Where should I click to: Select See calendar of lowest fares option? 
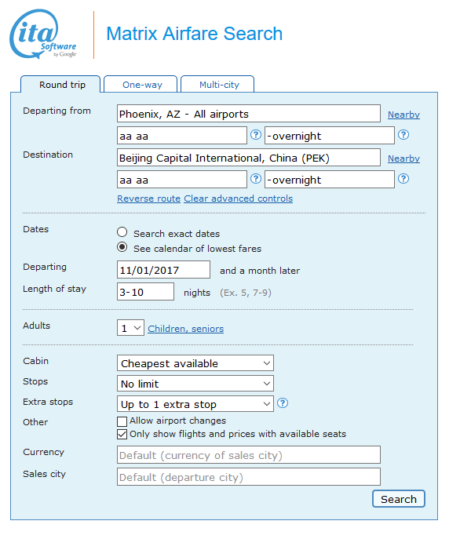click(x=122, y=247)
